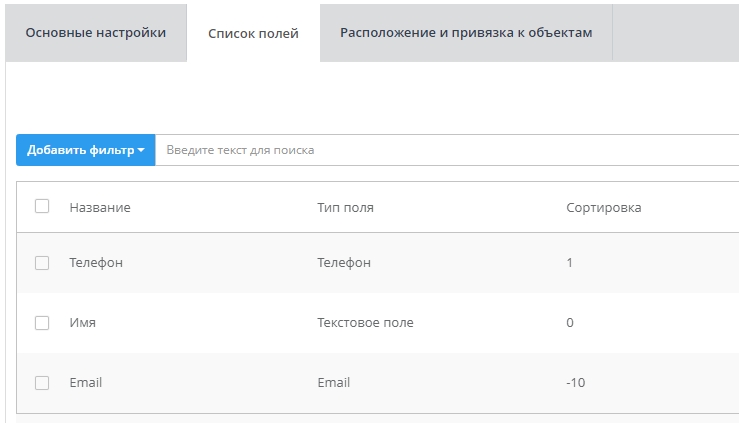The width and height of the screenshot is (739, 423).
Task: Click the search text input field
Action: [445, 150]
